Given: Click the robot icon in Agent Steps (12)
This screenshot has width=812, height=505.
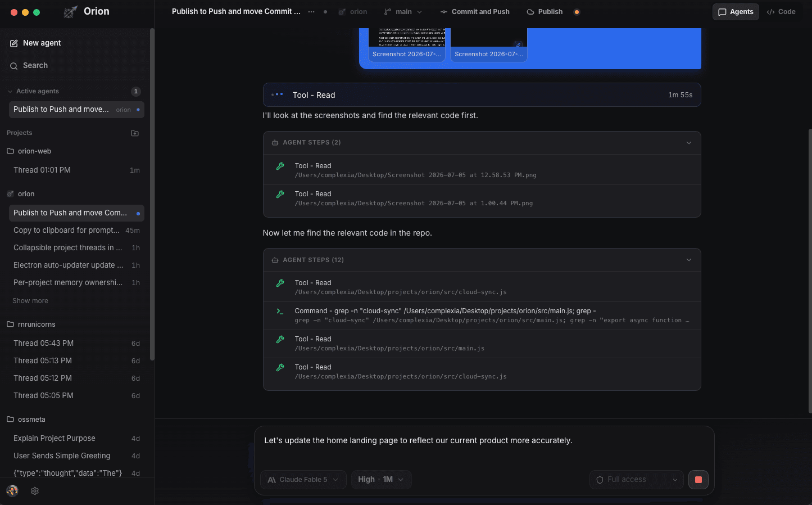Looking at the screenshot, I should [x=275, y=260].
